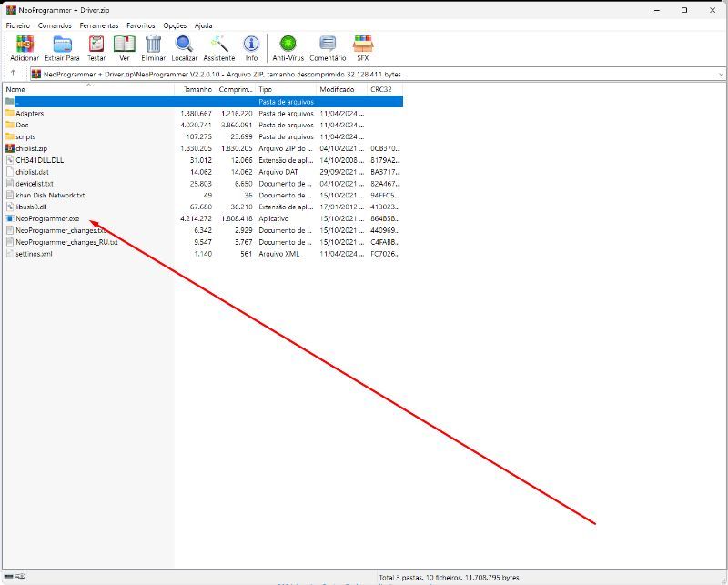
Task: Click size value 1.380.667 of Adapters
Action: [x=196, y=113]
